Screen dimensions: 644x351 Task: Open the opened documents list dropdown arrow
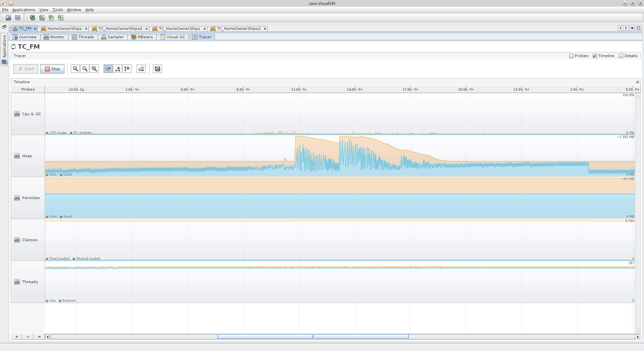click(632, 28)
